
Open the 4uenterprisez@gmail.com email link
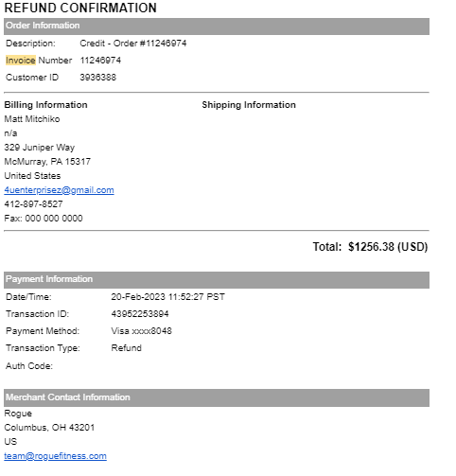59,190
